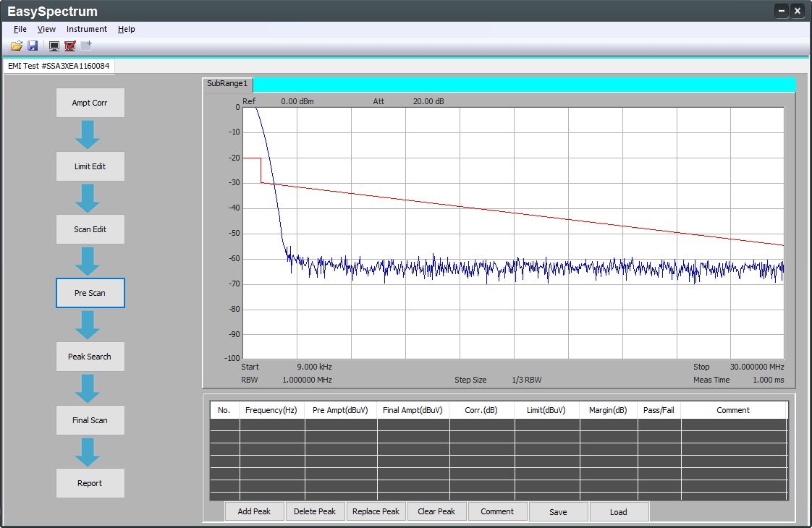Click the grayed add test plus icon
Image resolution: width=812 pixels, height=528 pixels.
pyautogui.click(x=86, y=46)
